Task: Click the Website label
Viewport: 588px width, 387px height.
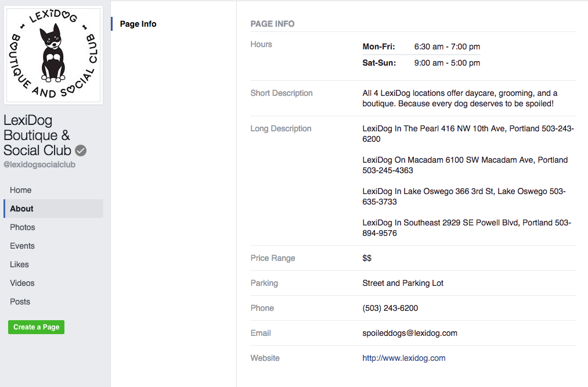Action: tap(265, 358)
